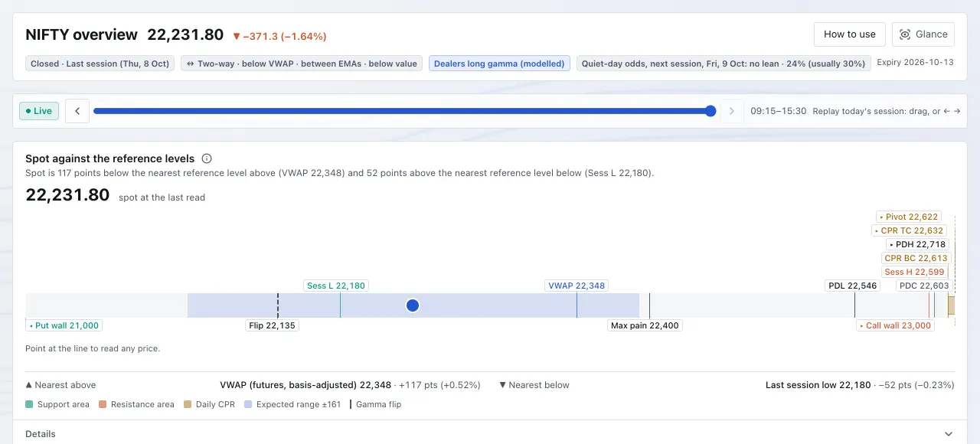The height and width of the screenshot is (444, 980).
Task: Select the PDL 22,546 label
Action: tap(852, 286)
